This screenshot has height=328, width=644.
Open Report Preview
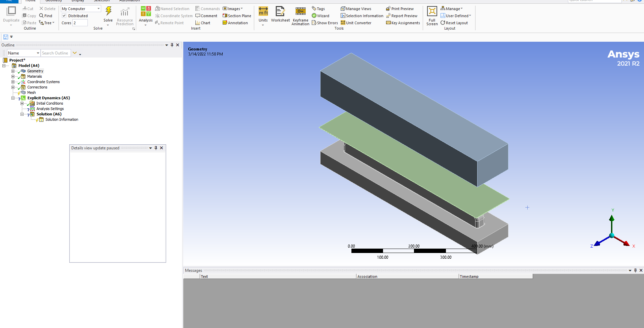402,16
